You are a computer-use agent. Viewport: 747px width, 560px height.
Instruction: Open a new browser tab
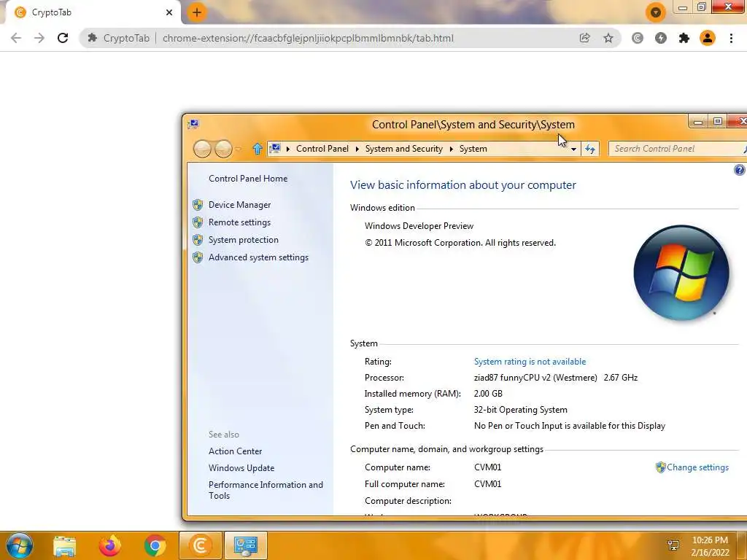[x=197, y=12]
